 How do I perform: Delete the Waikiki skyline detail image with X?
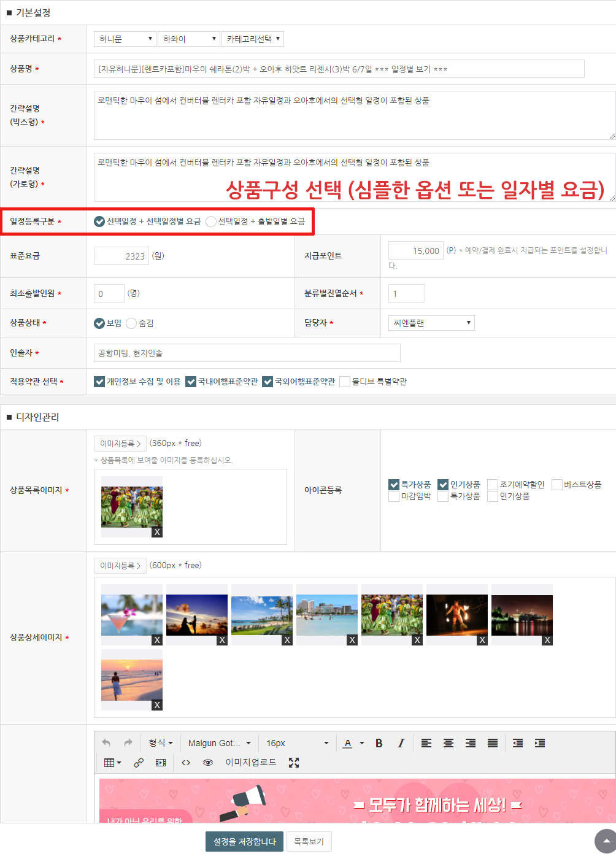pos(352,640)
